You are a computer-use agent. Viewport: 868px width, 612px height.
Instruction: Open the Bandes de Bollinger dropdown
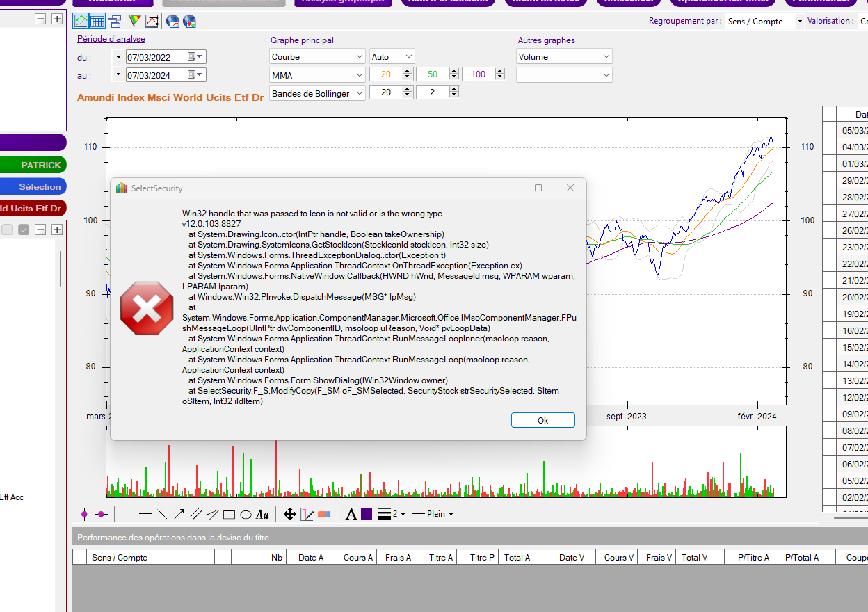359,92
